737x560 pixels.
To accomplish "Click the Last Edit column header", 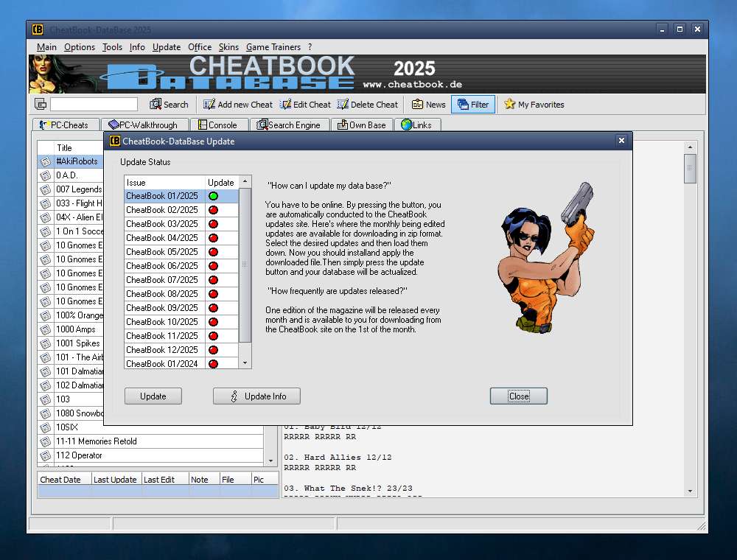I will pyautogui.click(x=165, y=479).
